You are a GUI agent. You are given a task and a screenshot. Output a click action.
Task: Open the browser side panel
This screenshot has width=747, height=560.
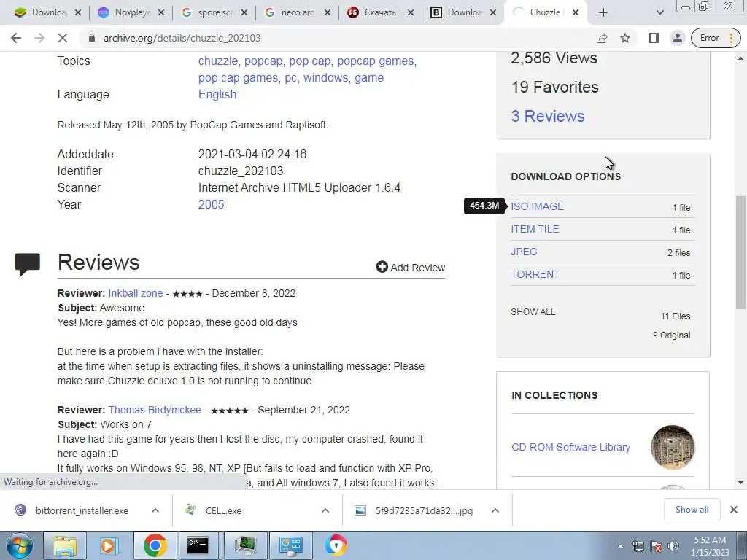(x=654, y=38)
